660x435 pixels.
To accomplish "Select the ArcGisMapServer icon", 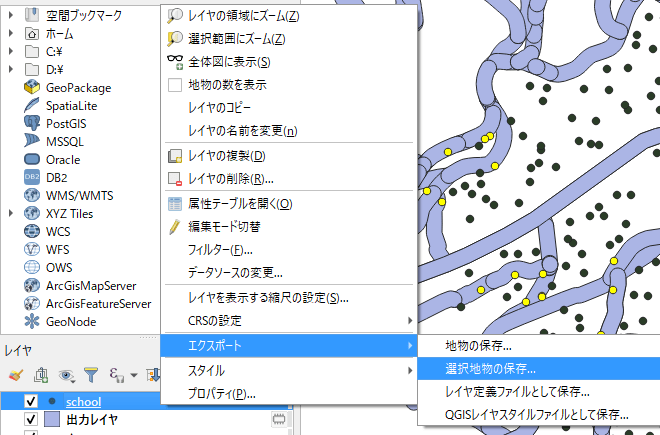I will pos(32,286).
